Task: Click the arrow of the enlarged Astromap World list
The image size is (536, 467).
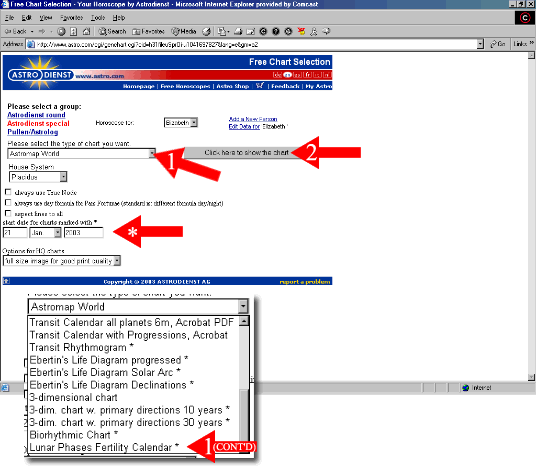Action: [x=243, y=306]
